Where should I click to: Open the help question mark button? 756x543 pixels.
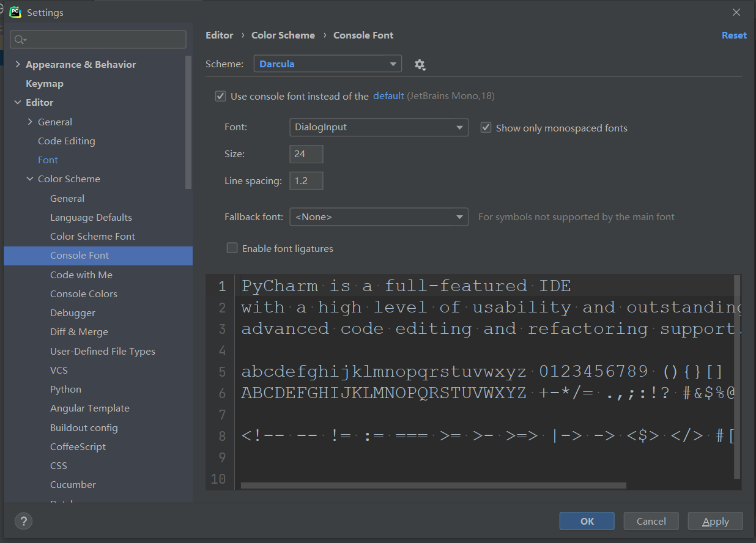click(x=24, y=521)
